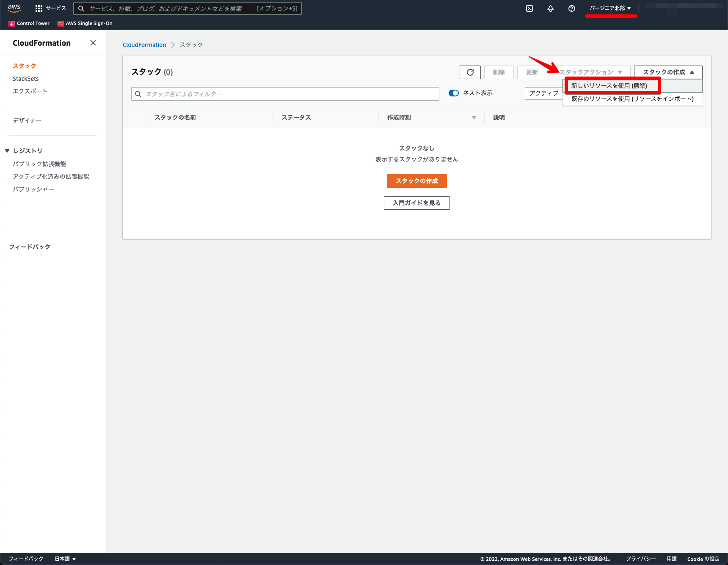This screenshot has height=565, width=728.
Task: Click the 説明 column header
Action: coord(499,118)
